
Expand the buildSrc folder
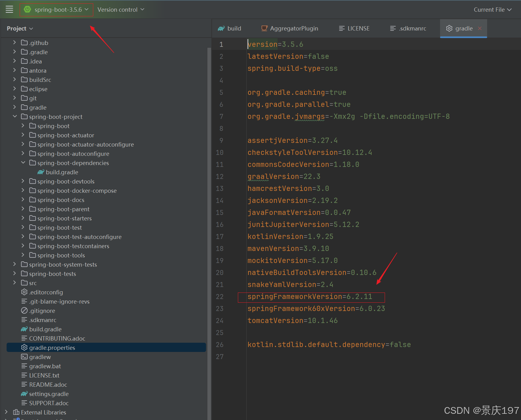tap(14, 79)
